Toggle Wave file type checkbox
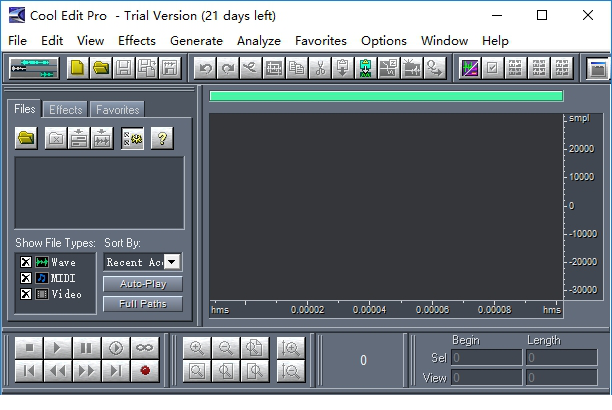 26,262
